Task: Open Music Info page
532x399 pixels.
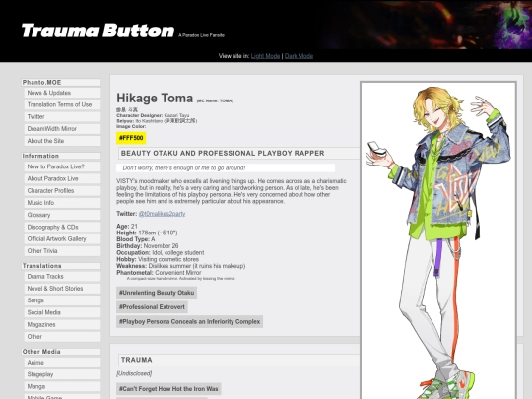Action: click(62, 203)
